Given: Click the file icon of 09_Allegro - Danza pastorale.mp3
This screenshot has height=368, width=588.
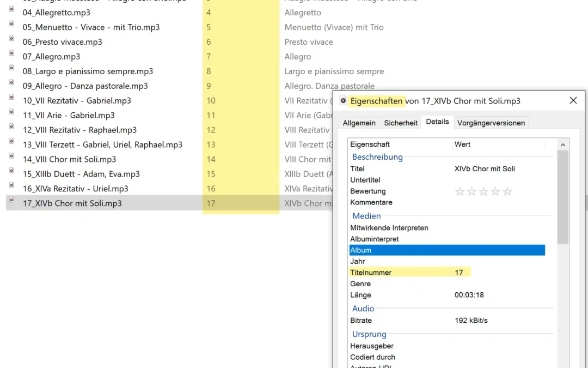Looking at the screenshot, I should coord(11,83).
